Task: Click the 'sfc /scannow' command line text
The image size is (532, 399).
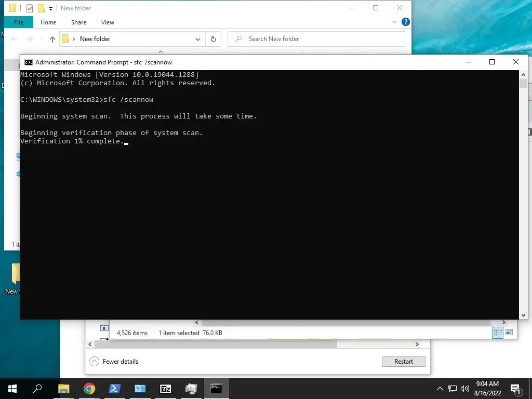Action: 128,99
